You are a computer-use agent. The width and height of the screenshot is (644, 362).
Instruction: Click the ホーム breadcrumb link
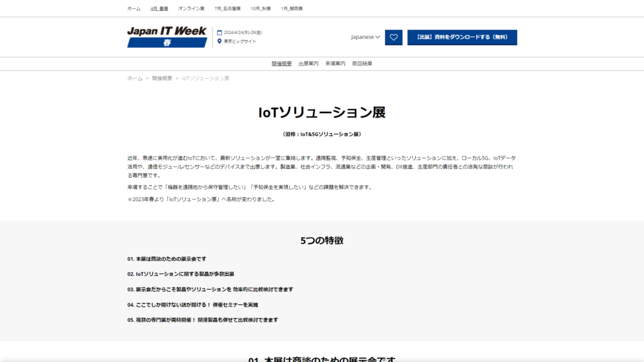(x=135, y=79)
